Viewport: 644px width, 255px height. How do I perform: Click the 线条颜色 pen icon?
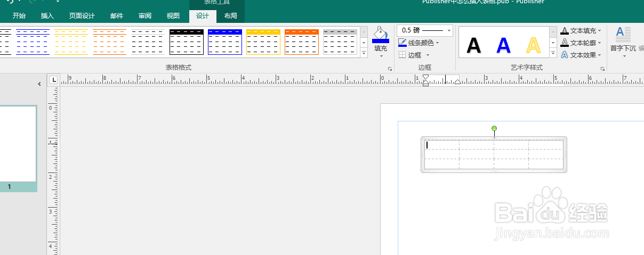click(x=402, y=43)
